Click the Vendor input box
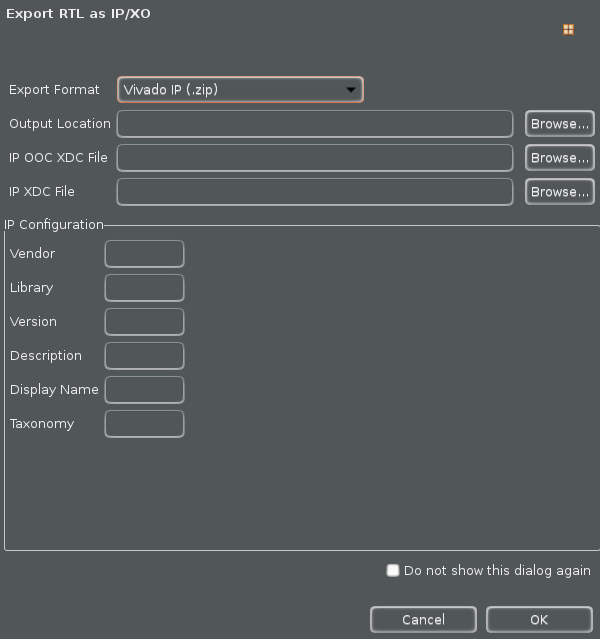This screenshot has height=639, width=600. tap(144, 254)
